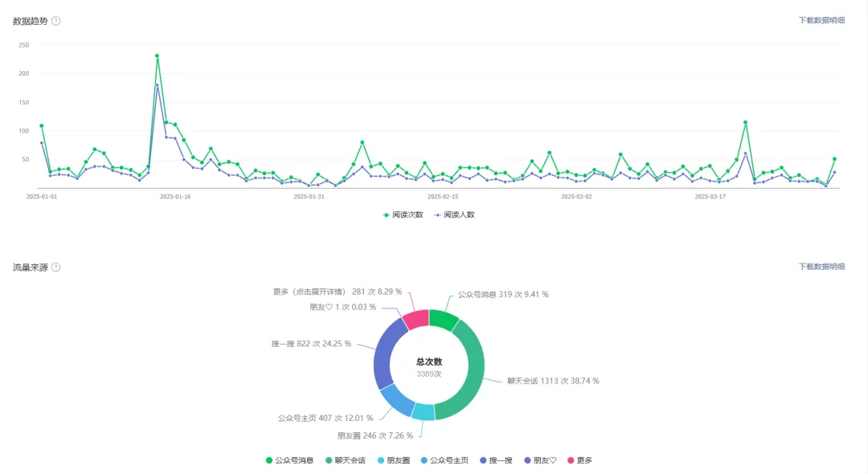Download data details for 流量来源 chart

pyautogui.click(x=821, y=267)
